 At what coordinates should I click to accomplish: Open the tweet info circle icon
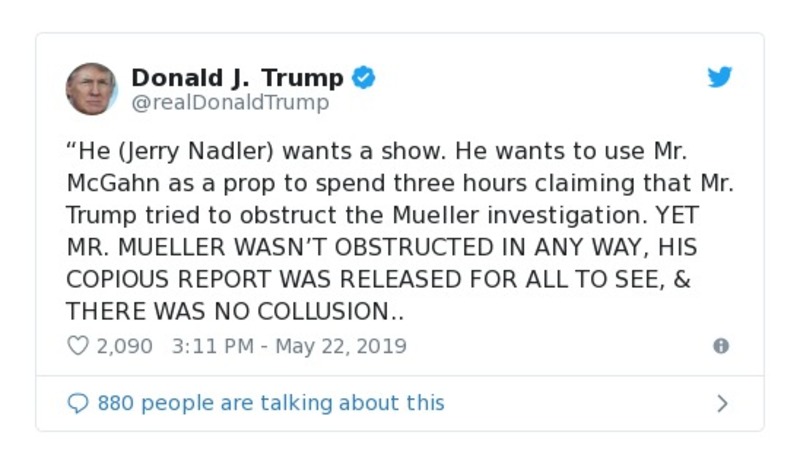pyautogui.click(x=720, y=346)
